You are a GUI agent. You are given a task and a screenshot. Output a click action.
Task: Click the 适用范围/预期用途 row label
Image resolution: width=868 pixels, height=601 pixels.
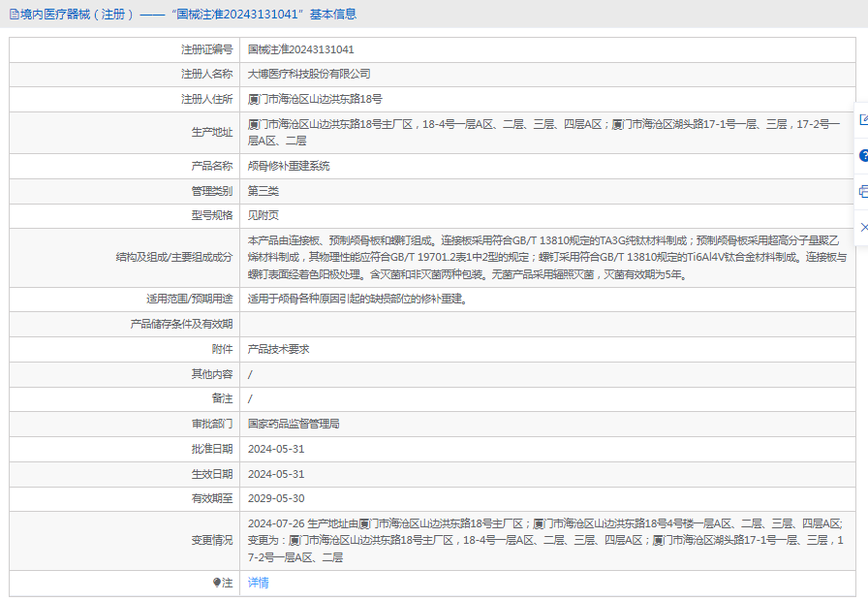pos(190,300)
